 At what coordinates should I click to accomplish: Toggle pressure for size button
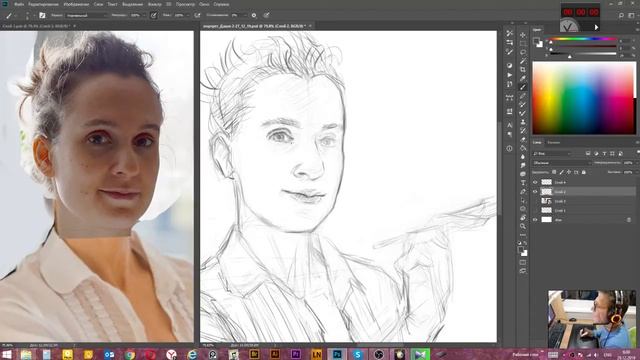266,15
